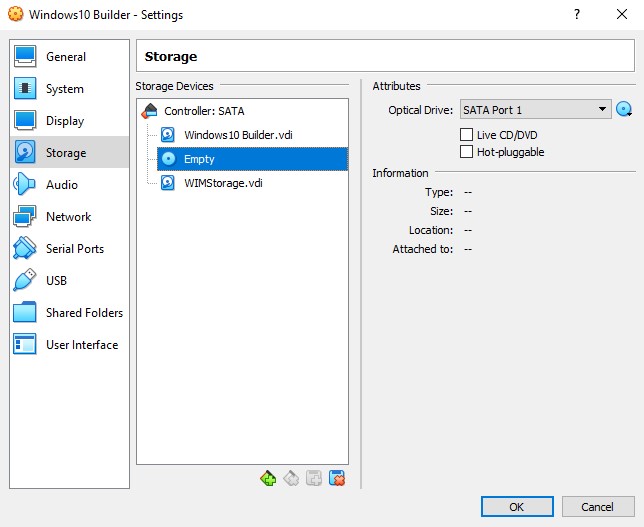Click the add storage attachment icon
This screenshot has width=644, height=527.
point(314,479)
